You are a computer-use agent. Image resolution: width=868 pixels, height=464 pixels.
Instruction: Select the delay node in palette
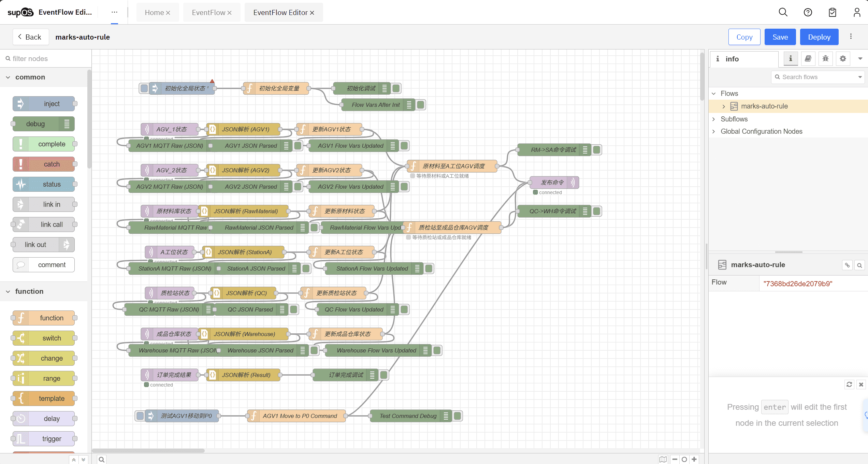44,419
